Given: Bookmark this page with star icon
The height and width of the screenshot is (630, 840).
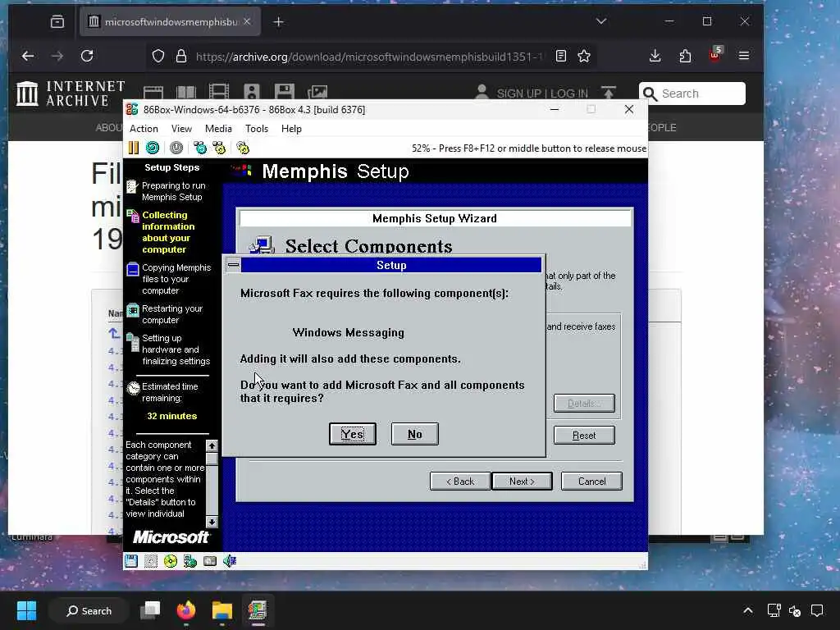Looking at the screenshot, I should pyautogui.click(x=584, y=56).
